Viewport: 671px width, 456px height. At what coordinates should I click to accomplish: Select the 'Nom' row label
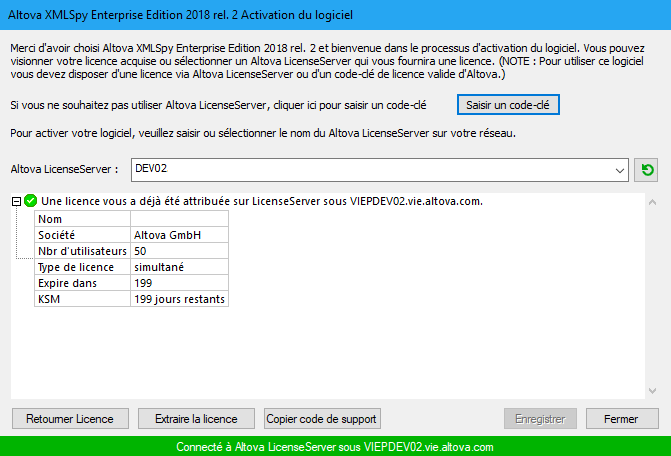point(83,219)
